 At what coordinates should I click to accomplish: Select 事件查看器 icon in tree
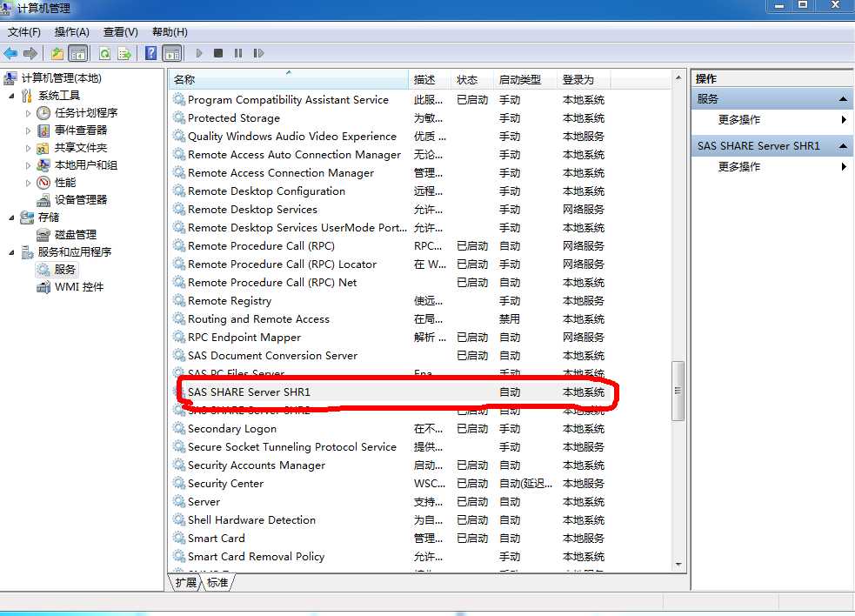click(43, 131)
